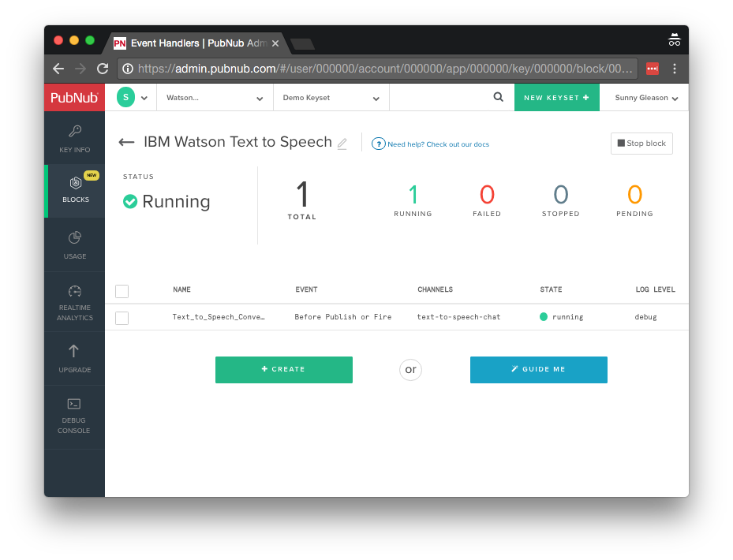The image size is (733, 560).
Task: Edit block name with pencil icon
Action: [x=342, y=144]
